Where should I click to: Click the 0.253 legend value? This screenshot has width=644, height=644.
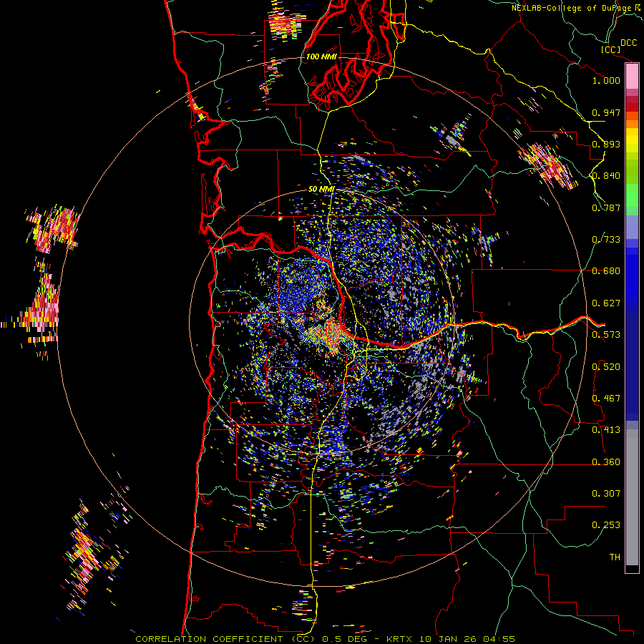pyautogui.click(x=606, y=525)
